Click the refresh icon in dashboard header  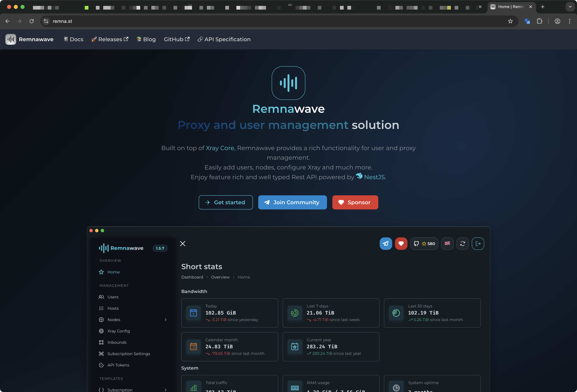[463, 244]
